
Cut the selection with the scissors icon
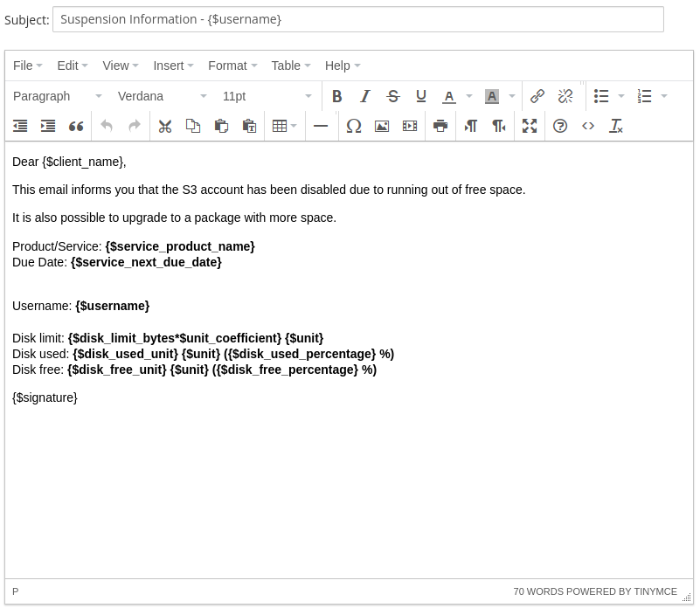click(x=165, y=126)
